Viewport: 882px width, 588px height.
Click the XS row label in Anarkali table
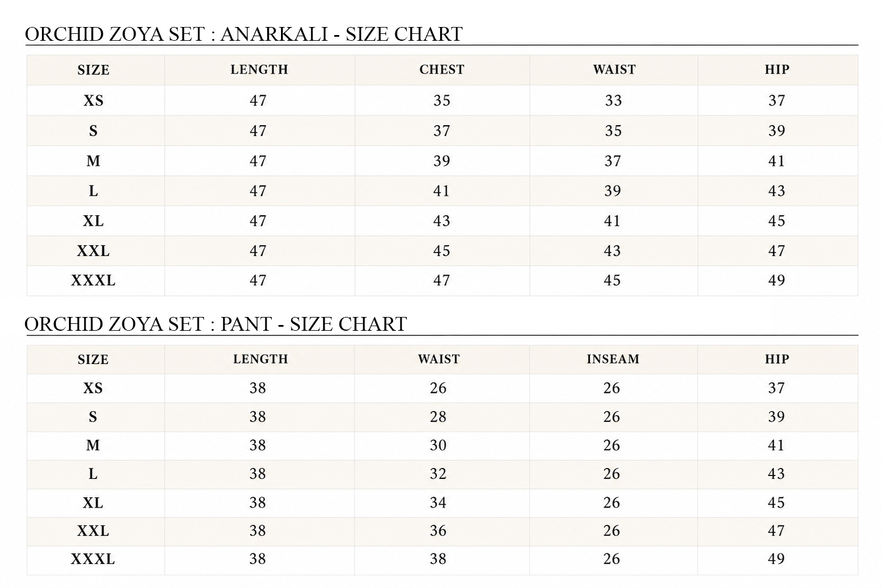click(93, 100)
